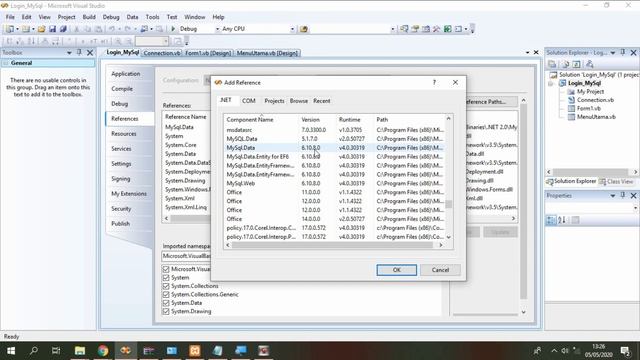This screenshot has width=640, height=360.
Task: Click the Find in Files toolbar icon
Action: pyautogui.click(x=304, y=29)
